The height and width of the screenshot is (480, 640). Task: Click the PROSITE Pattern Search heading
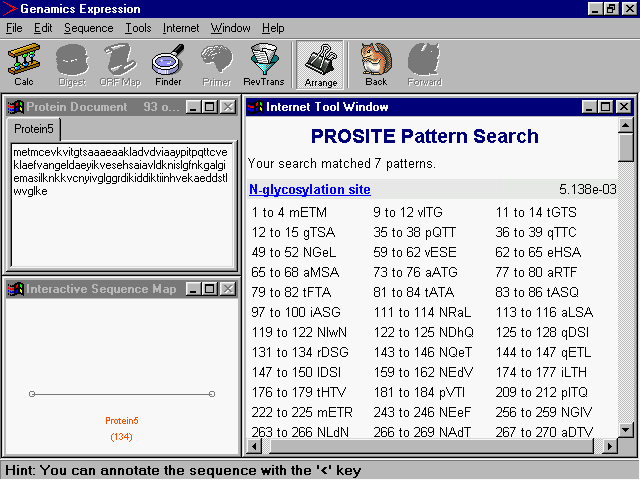point(424,136)
